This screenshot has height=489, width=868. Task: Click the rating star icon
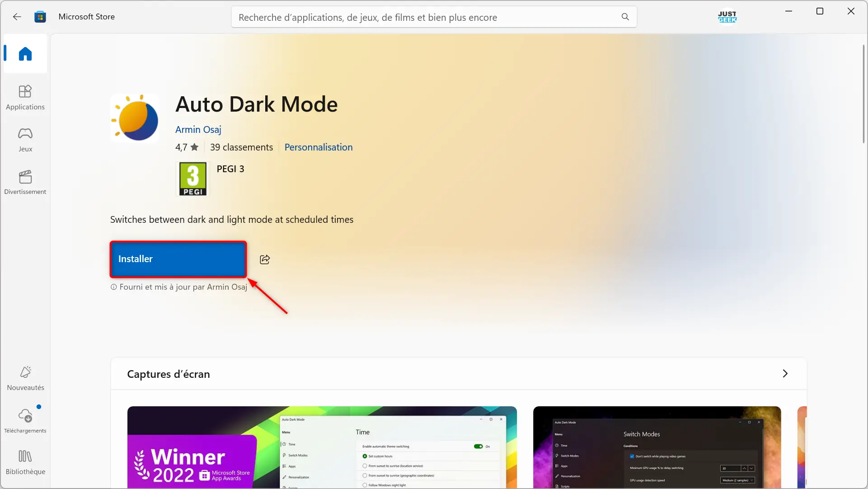point(195,147)
